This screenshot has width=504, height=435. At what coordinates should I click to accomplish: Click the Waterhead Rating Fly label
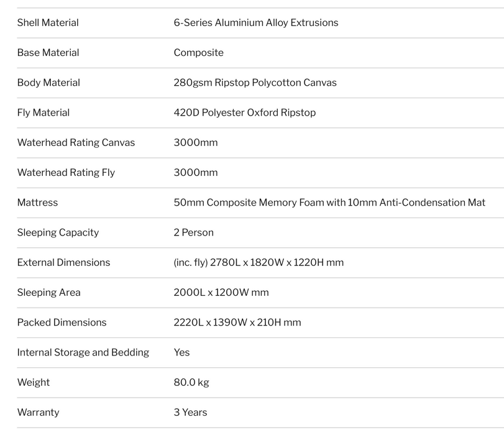[66, 172]
